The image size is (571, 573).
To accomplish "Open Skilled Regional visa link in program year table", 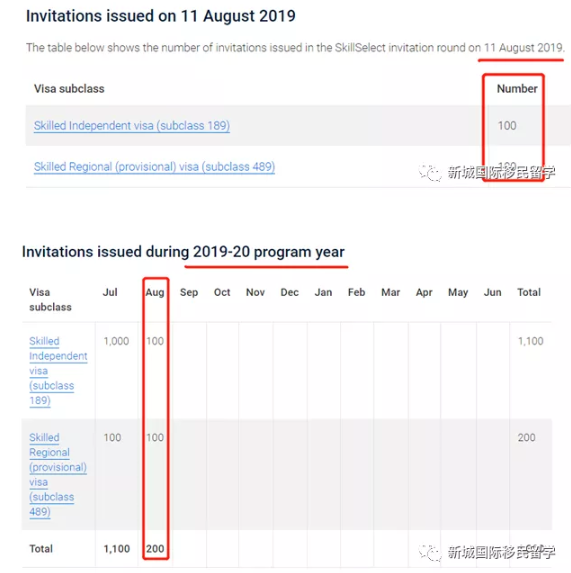I will coord(58,474).
